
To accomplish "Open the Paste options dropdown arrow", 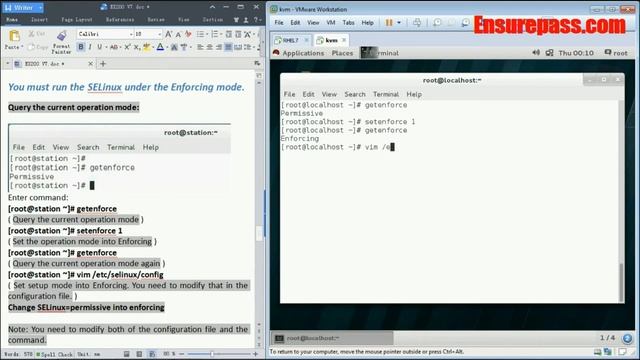I will pyautogui.click(x=22, y=47).
